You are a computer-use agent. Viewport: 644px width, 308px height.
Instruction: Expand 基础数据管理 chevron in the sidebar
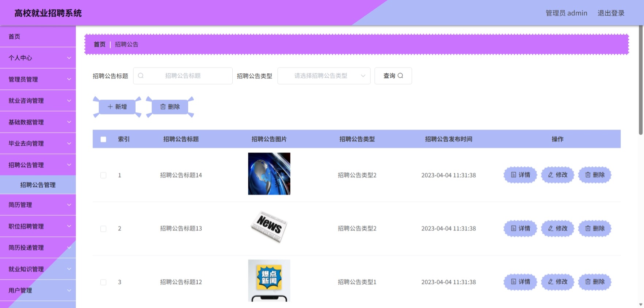[69, 122]
